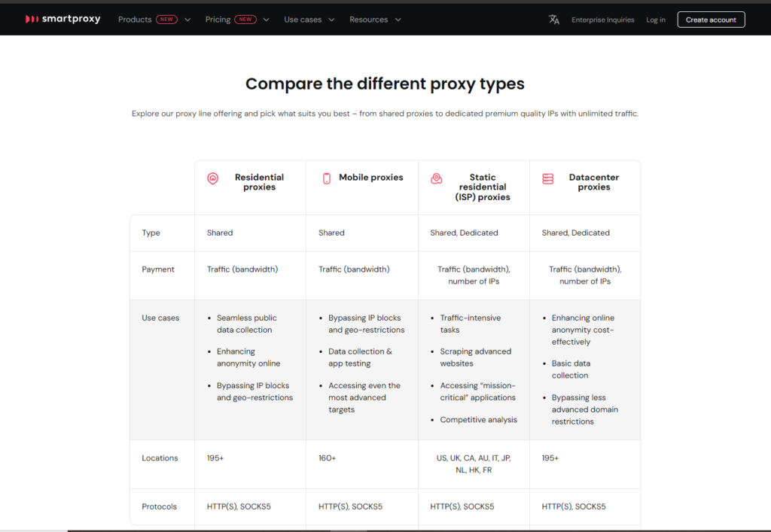Select the Datacenter proxies column heading

pyautogui.click(x=594, y=182)
